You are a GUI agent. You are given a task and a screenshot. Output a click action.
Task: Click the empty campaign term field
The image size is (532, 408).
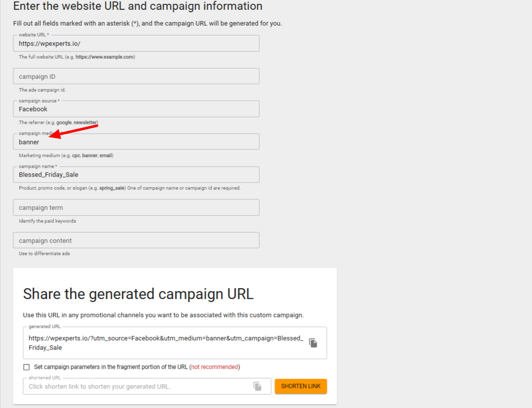(136, 207)
